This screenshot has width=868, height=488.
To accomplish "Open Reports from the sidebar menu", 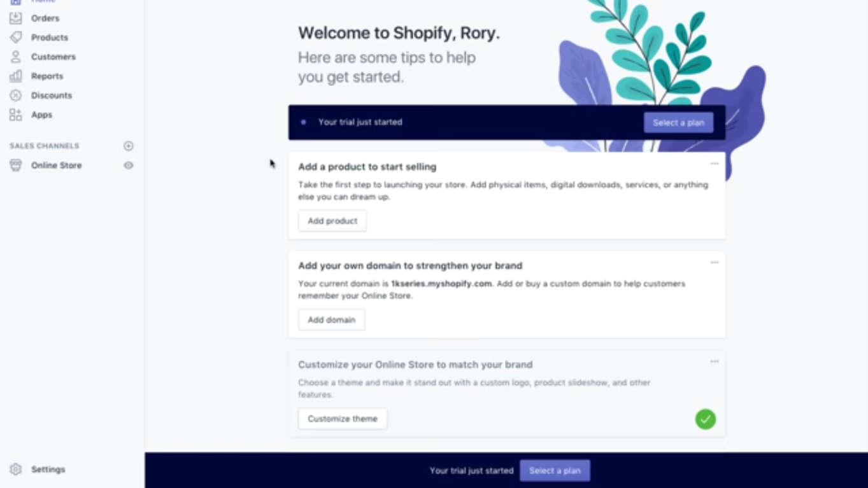I will (x=47, y=76).
